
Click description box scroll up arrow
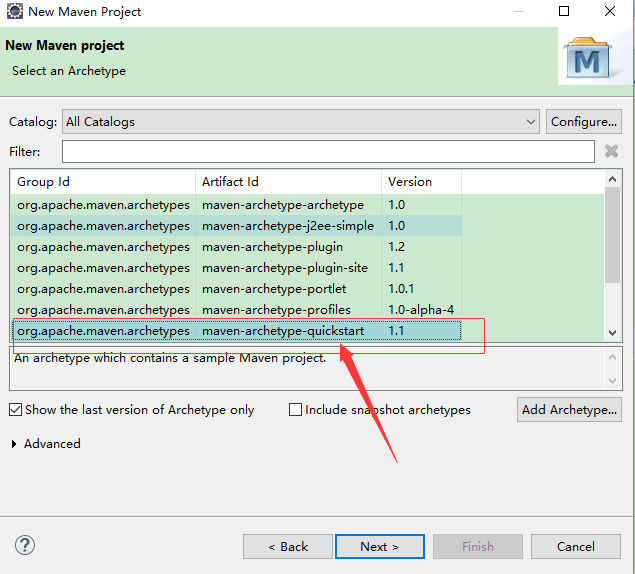(612, 357)
